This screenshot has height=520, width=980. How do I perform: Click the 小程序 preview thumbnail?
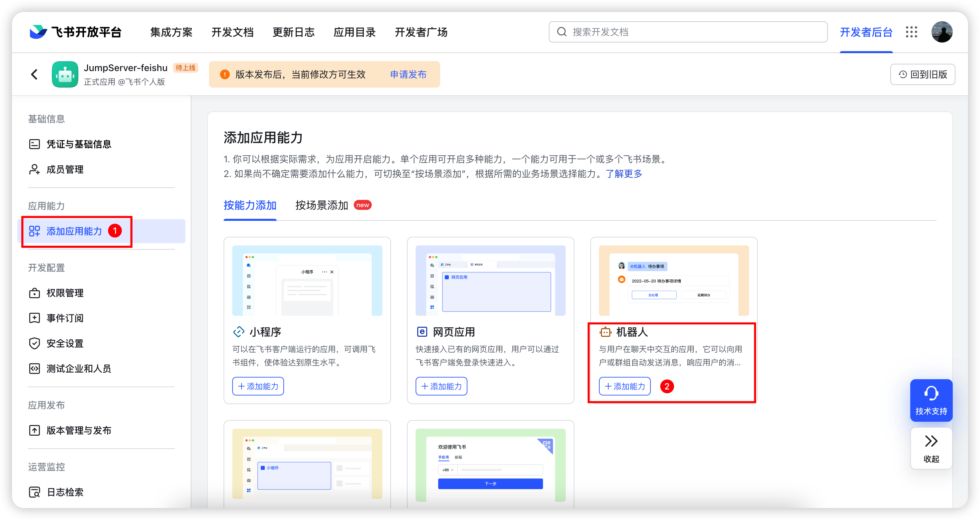(307, 280)
